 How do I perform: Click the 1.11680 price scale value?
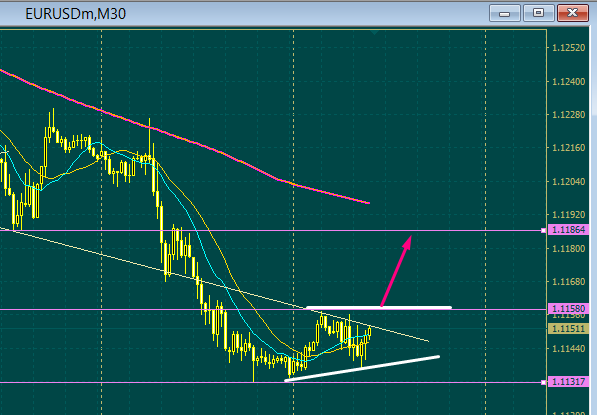[568, 282]
